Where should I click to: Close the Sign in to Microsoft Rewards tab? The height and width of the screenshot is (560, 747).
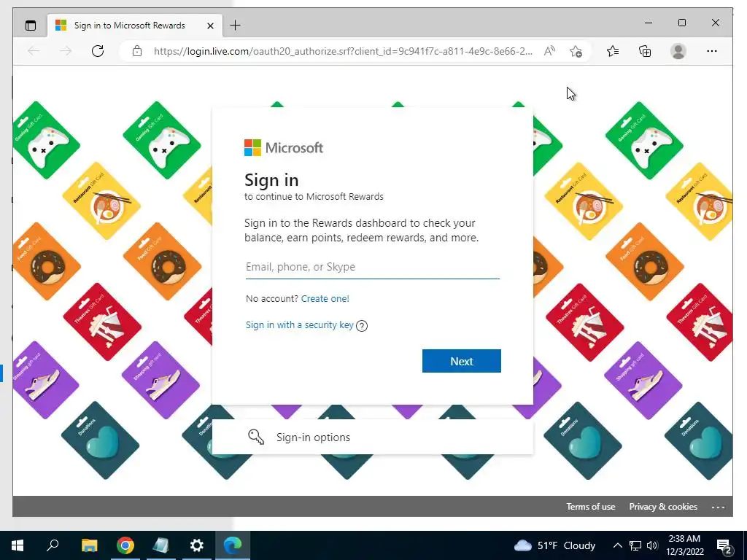(210, 26)
